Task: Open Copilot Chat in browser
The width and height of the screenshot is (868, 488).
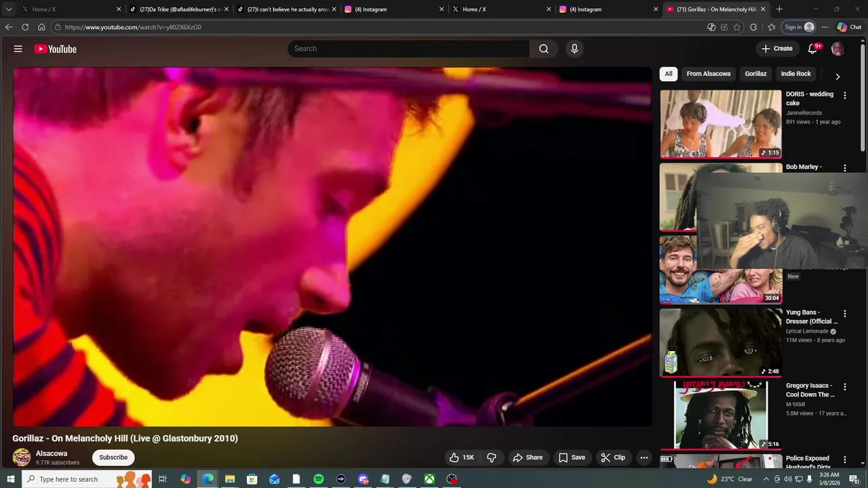Action: tap(850, 27)
